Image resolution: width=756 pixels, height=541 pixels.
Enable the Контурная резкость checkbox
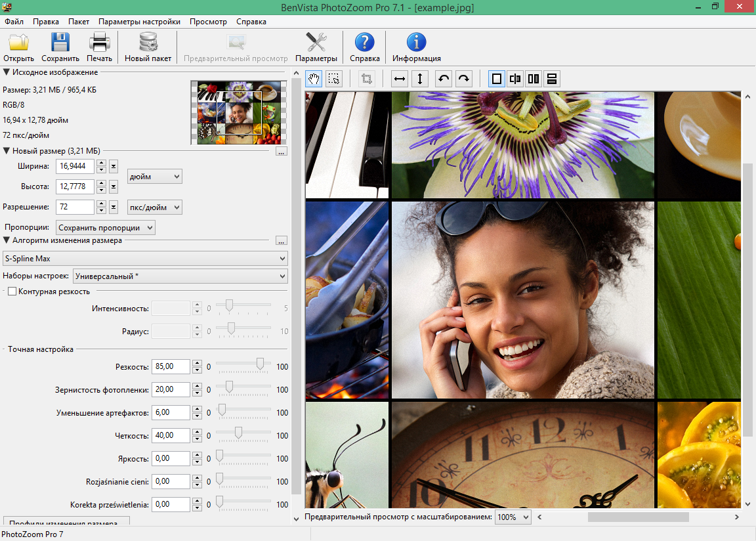[x=12, y=292]
